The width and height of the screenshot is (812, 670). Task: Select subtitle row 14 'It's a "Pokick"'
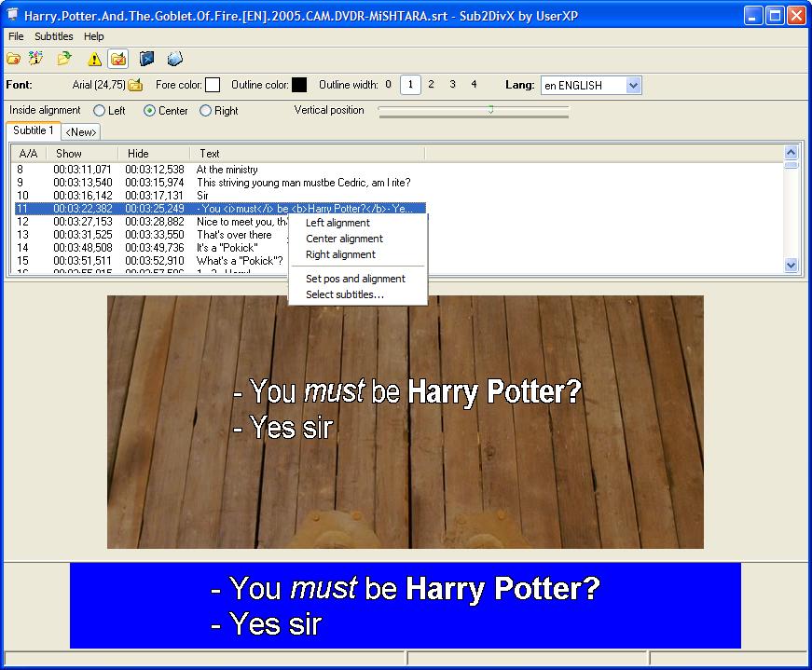tap(151, 248)
